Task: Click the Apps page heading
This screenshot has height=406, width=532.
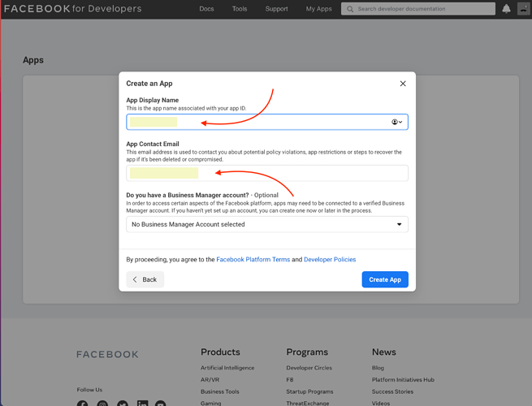Action: (33, 60)
